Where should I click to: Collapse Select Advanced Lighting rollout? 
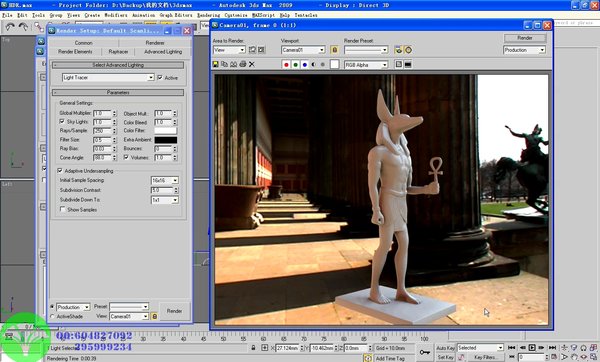(x=118, y=65)
